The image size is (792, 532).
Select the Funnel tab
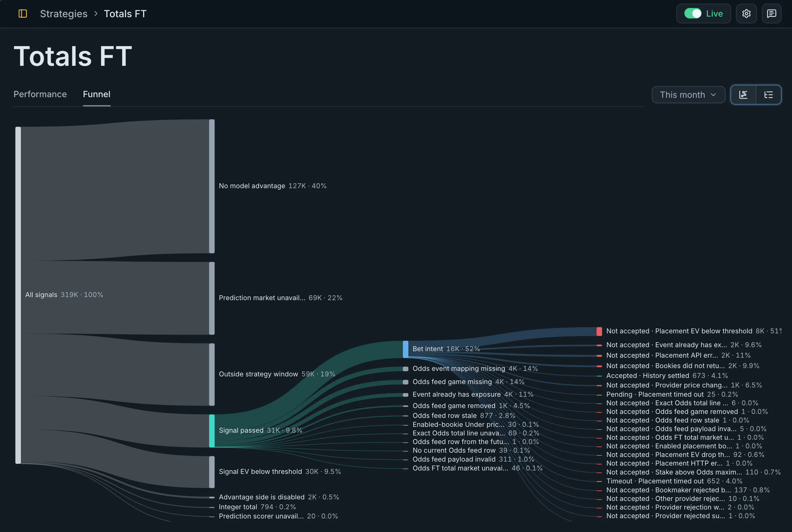pos(97,94)
